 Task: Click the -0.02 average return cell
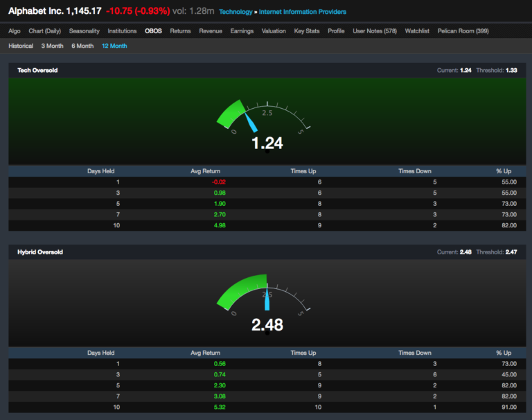pyautogui.click(x=219, y=182)
